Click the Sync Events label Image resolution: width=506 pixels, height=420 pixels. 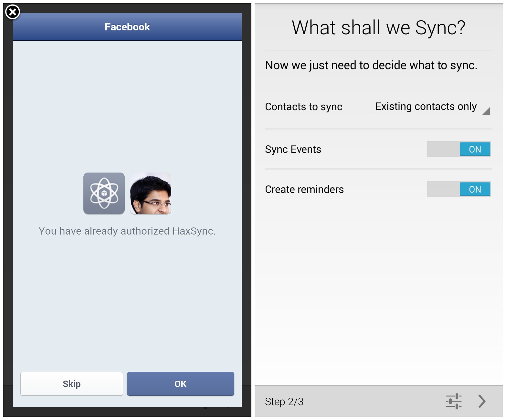[293, 149]
